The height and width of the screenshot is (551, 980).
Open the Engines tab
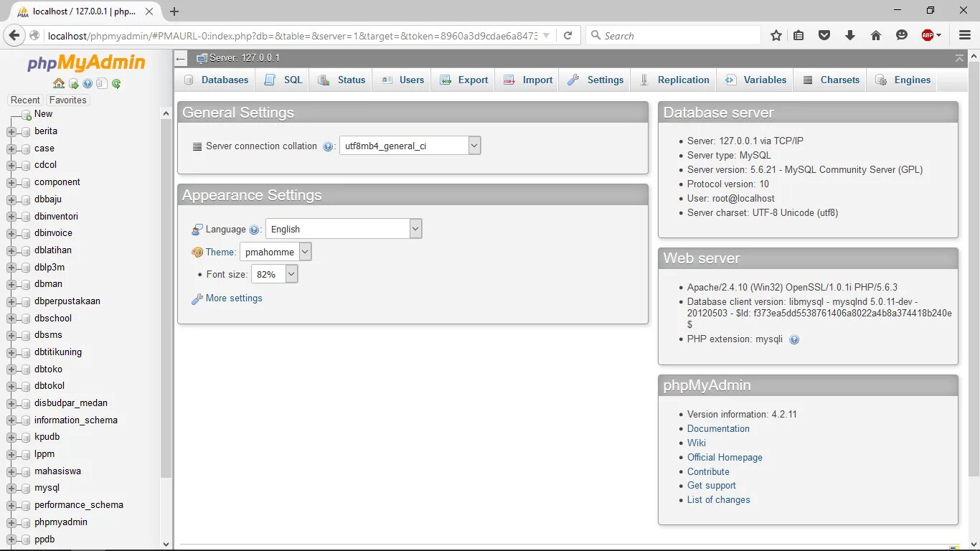point(902,80)
